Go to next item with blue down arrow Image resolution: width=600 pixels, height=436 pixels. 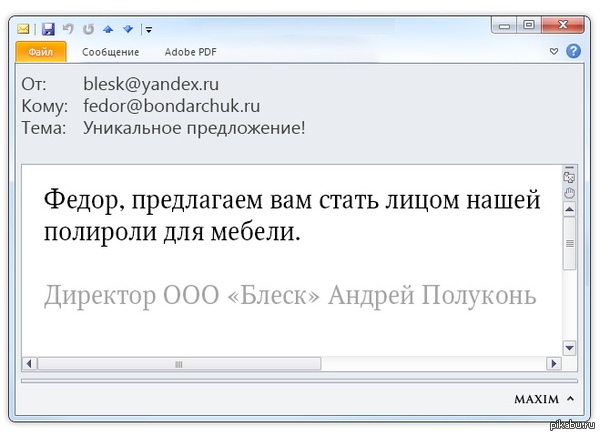127,29
